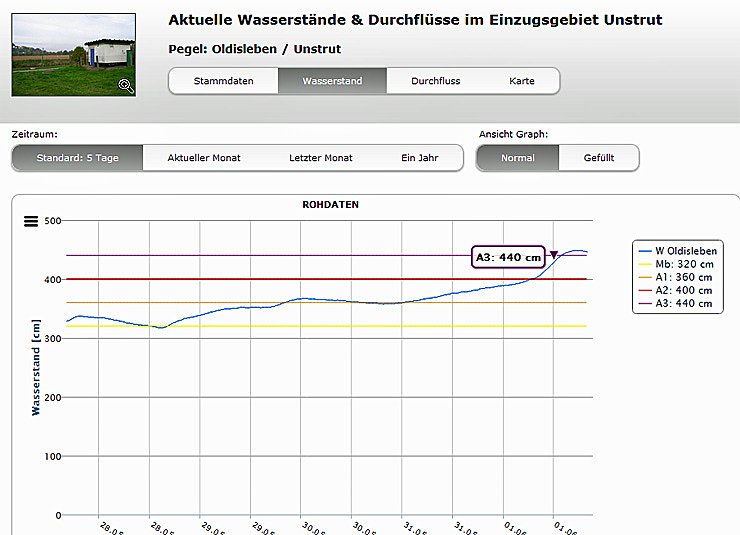Display data for Ein Jahr
The image size is (740, 535).
click(420, 158)
